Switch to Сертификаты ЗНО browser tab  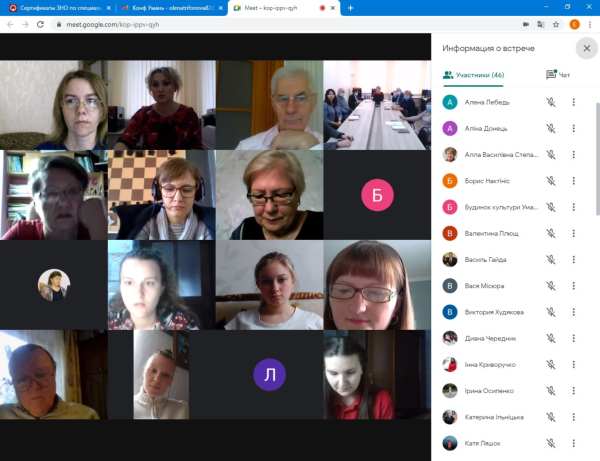tap(55, 7)
